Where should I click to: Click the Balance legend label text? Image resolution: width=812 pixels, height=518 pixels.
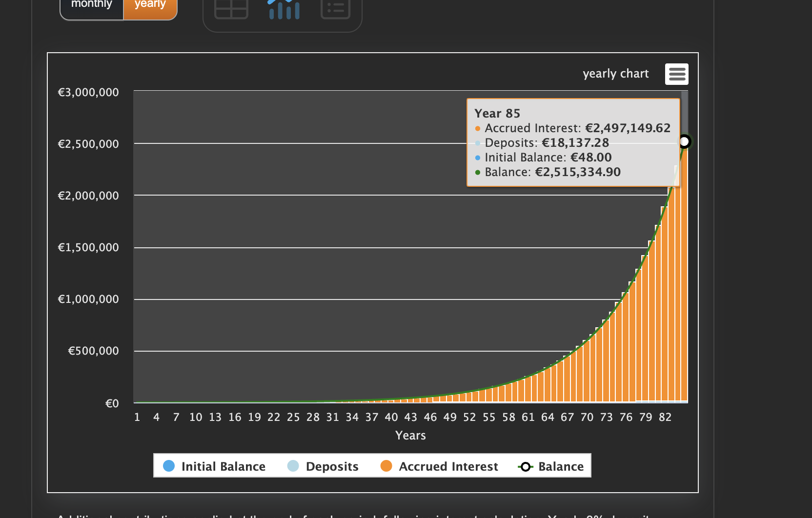[x=561, y=467]
